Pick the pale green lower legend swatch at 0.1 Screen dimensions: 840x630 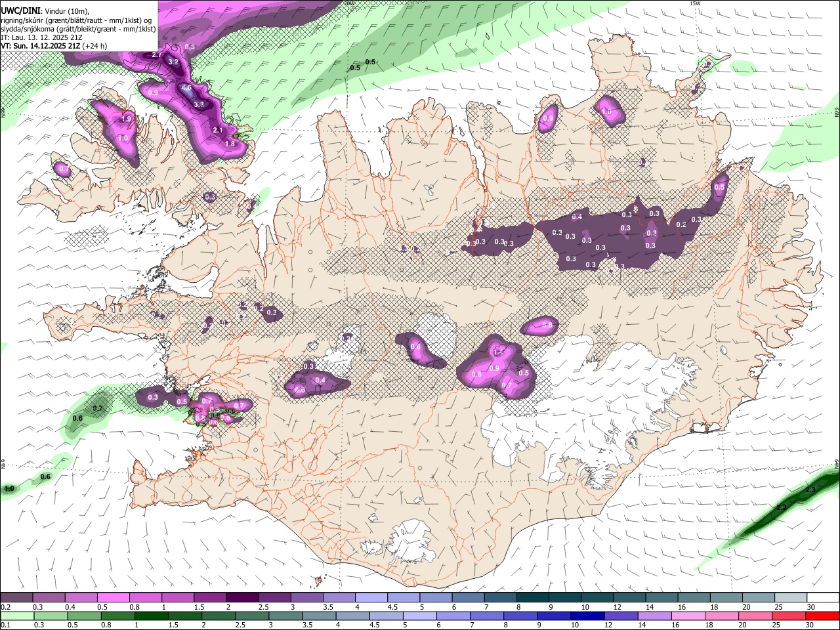coord(17,616)
